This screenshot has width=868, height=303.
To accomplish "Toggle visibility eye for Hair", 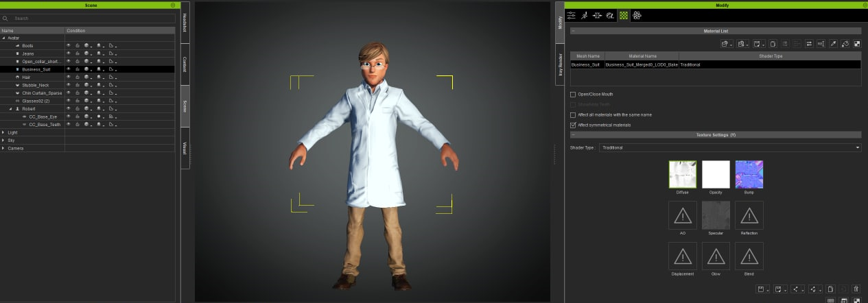I will 69,77.
